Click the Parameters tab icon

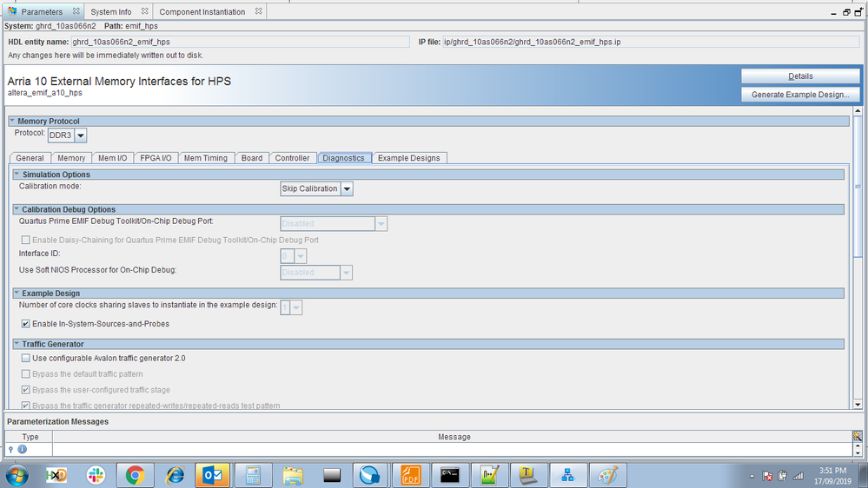(x=12, y=11)
